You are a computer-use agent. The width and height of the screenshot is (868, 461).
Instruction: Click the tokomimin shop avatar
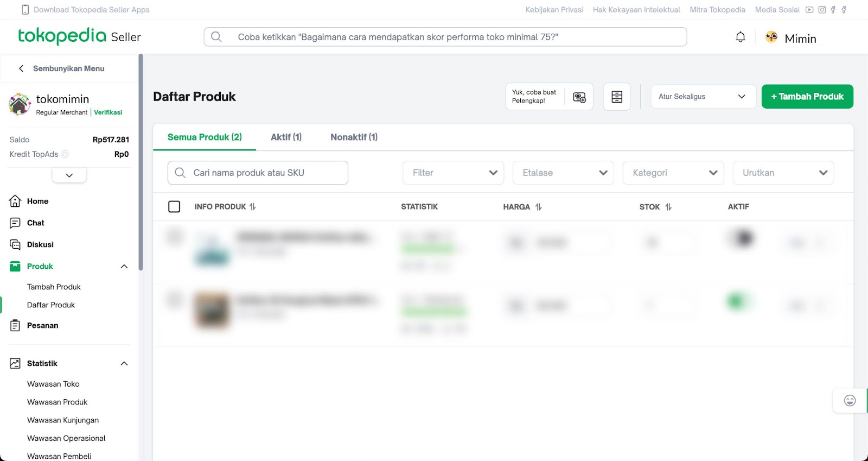[x=20, y=104]
